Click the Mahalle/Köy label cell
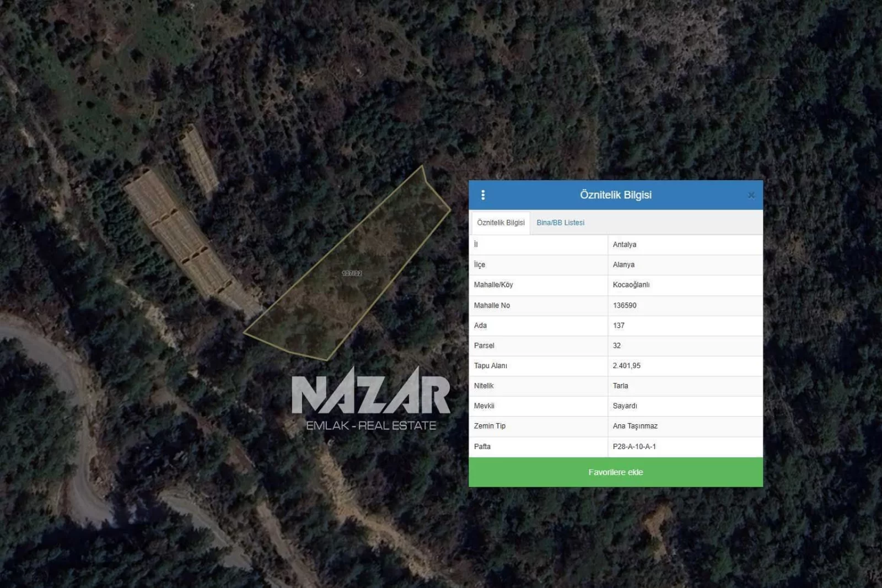The image size is (882, 588). pyautogui.click(x=493, y=285)
